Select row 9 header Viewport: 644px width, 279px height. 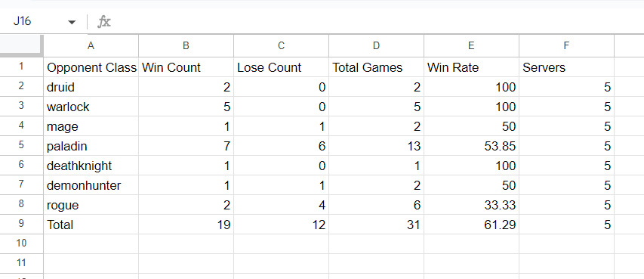(x=21, y=225)
